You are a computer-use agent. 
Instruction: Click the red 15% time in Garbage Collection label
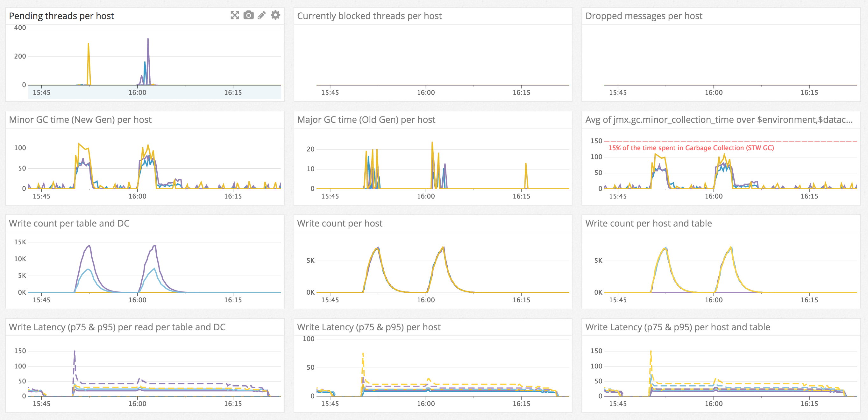pos(691,148)
